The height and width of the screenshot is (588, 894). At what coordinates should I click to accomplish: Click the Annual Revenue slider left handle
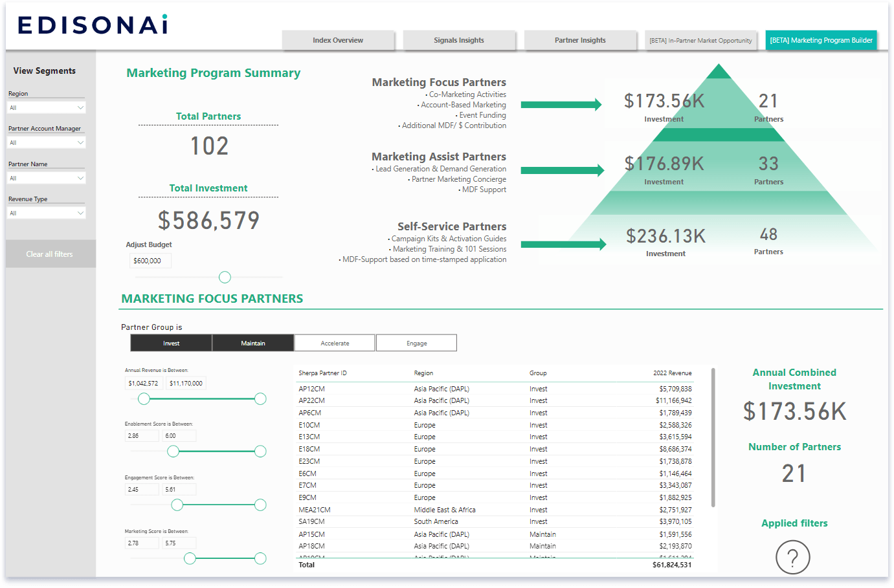[x=144, y=399]
